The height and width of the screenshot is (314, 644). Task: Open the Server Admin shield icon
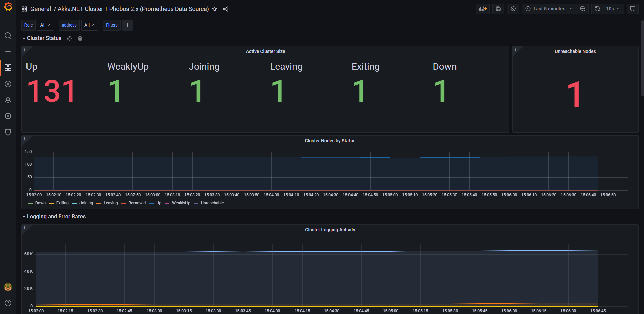pos(8,132)
